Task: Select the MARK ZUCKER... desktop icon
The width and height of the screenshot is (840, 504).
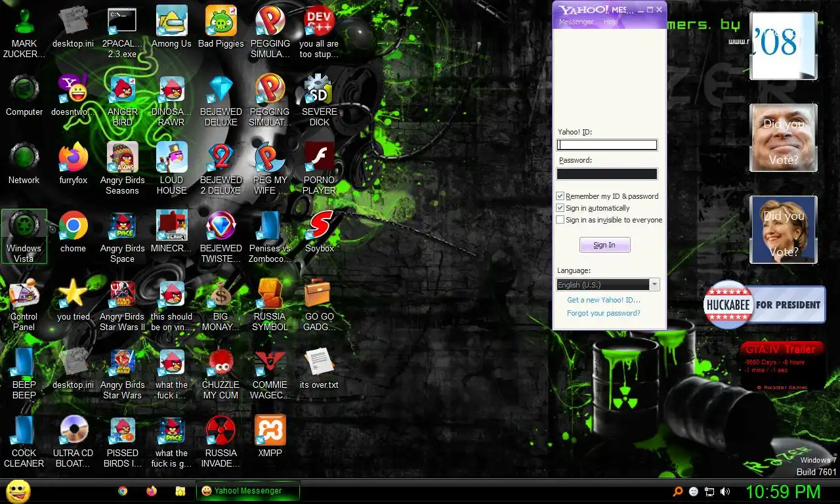Action: point(24,33)
